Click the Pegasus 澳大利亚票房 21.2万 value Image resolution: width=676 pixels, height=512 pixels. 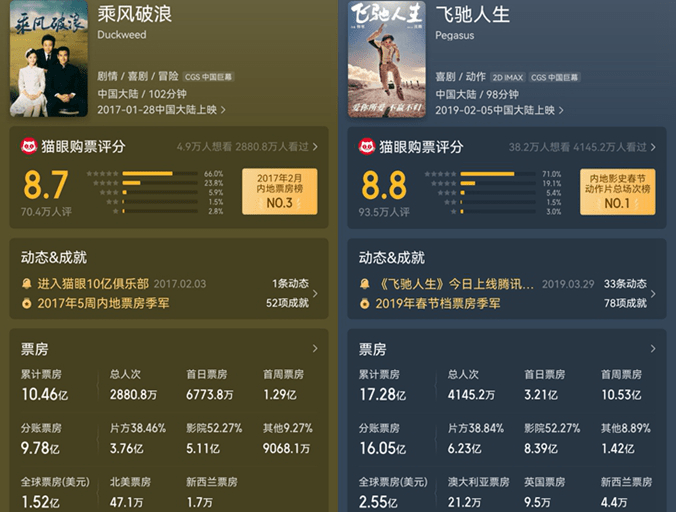click(x=464, y=503)
